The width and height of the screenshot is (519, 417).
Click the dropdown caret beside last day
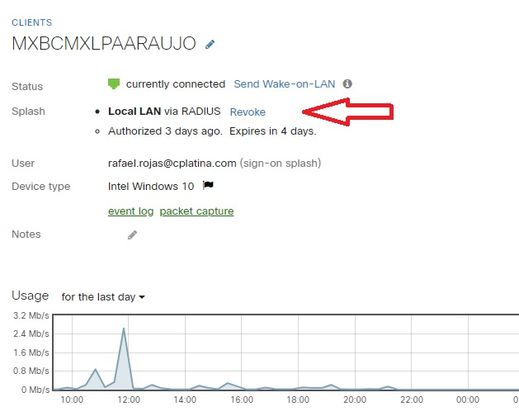[142, 297]
